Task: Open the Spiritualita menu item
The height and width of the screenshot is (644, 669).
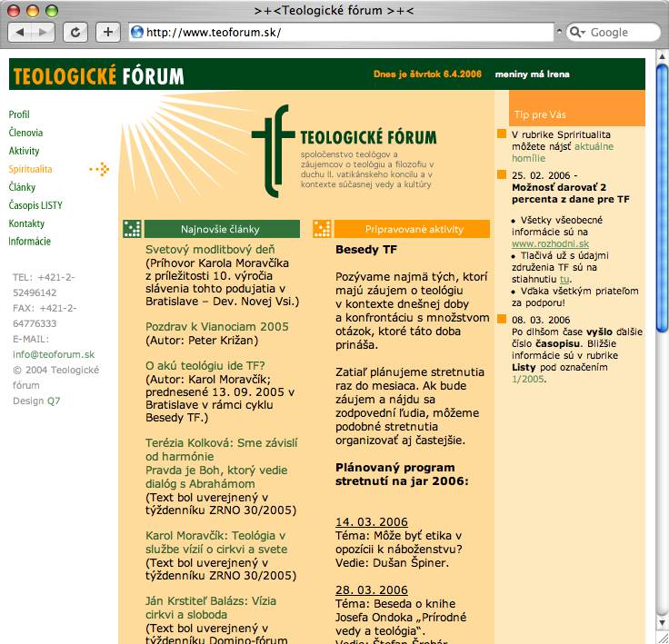Action: coord(30,169)
